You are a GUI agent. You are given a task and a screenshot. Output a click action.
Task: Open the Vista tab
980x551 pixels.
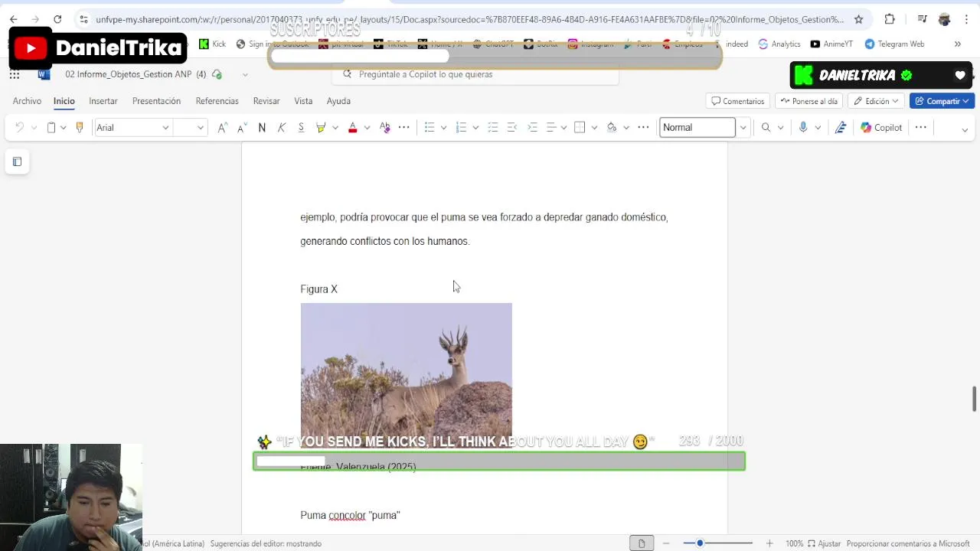pyautogui.click(x=303, y=101)
